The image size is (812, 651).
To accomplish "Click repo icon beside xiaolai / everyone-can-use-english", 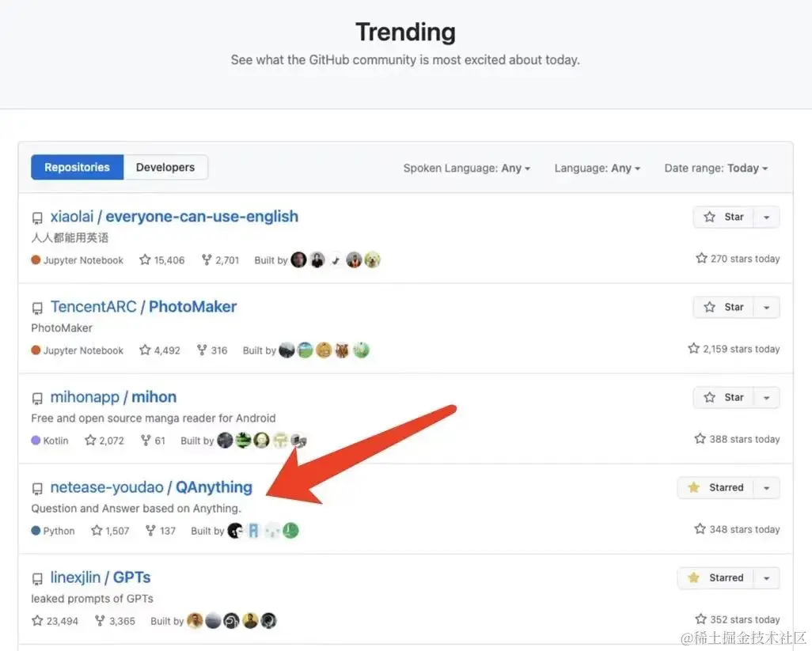I will [x=37, y=218].
